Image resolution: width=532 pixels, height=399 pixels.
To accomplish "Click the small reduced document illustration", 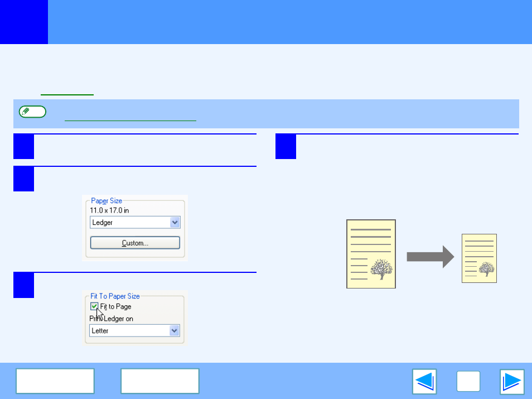I will pyautogui.click(x=479, y=258).
